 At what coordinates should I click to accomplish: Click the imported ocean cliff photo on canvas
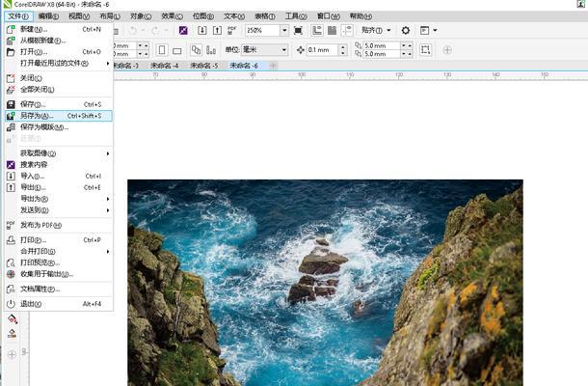(x=325, y=283)
